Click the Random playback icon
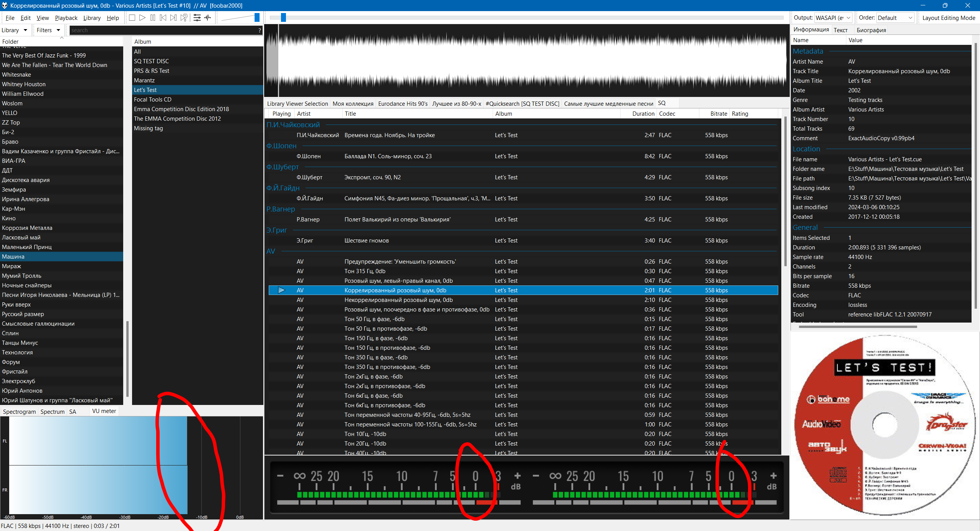980x531 pixels. click(x=184, y=18)
